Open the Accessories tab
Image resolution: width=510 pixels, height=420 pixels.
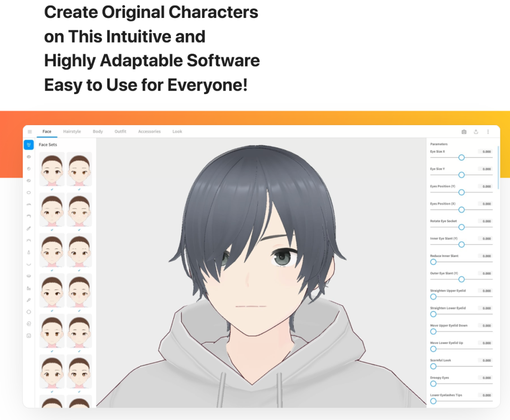(149, 131)
